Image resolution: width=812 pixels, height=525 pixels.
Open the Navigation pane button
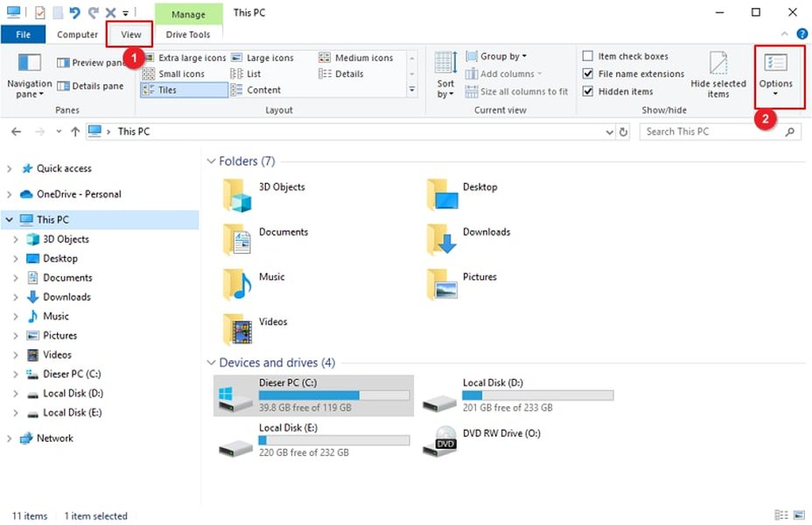[29, 76]
